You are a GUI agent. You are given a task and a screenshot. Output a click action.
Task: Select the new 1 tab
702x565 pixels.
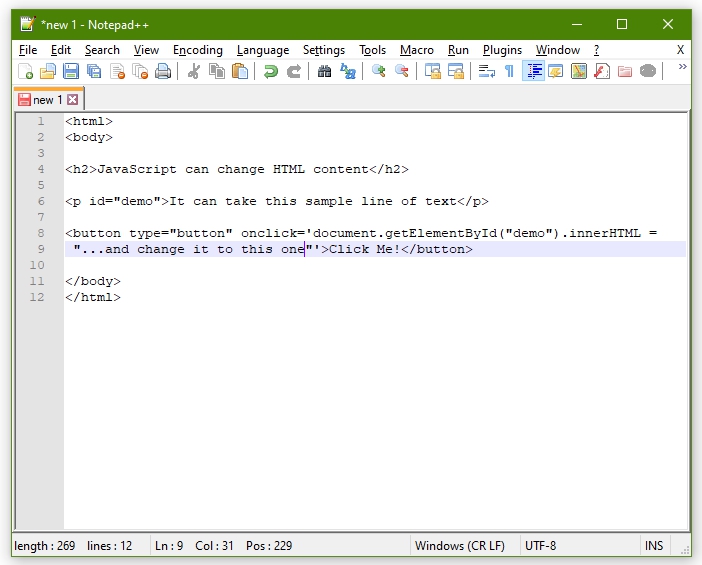[x=47, y=100]
